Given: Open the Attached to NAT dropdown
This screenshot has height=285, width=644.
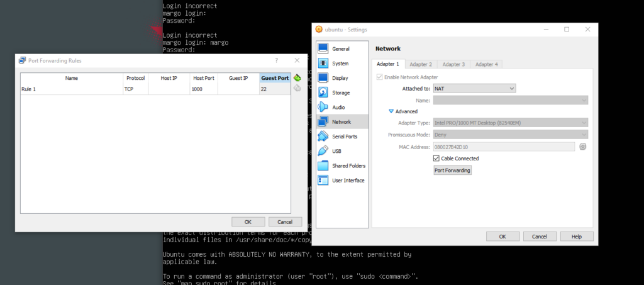Looking at the screenshot, I should 474,89.
